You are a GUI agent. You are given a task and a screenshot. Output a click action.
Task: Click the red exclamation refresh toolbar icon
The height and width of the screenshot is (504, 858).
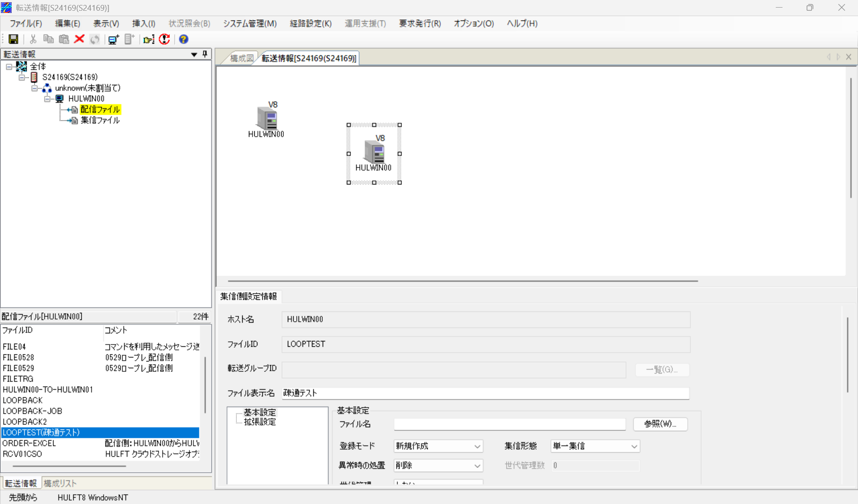point(164,39)
